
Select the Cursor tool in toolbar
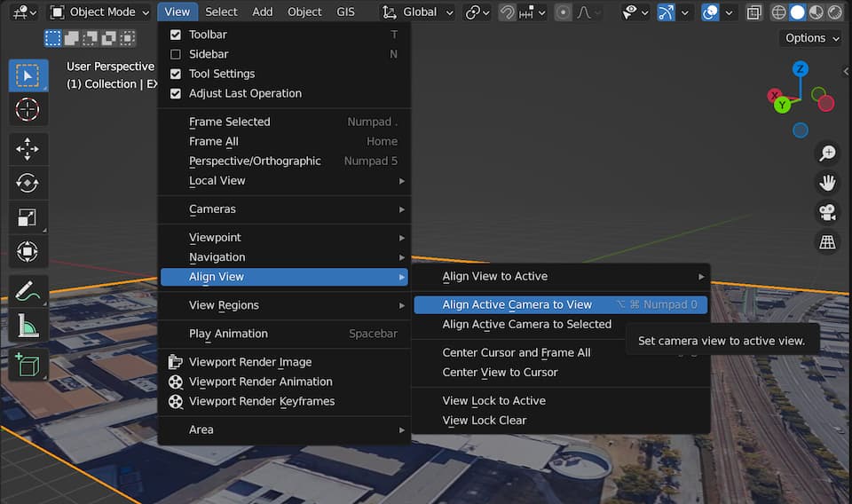coord(28,110)
